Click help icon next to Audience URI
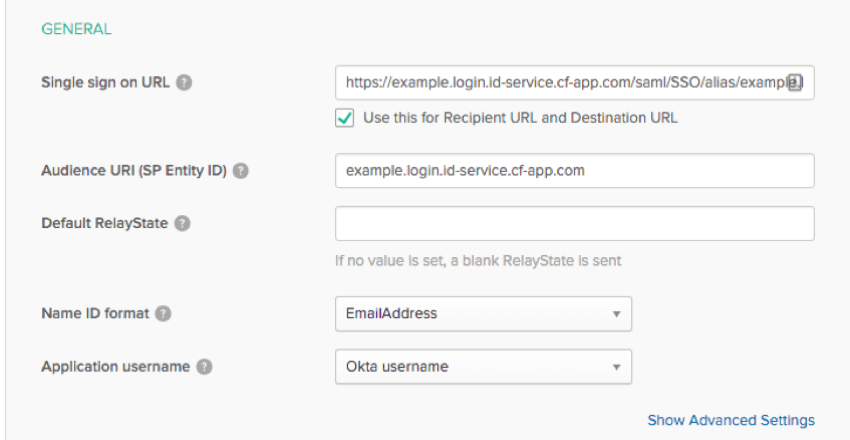Screen dimensions: 850x440 [x=241, y=171]
